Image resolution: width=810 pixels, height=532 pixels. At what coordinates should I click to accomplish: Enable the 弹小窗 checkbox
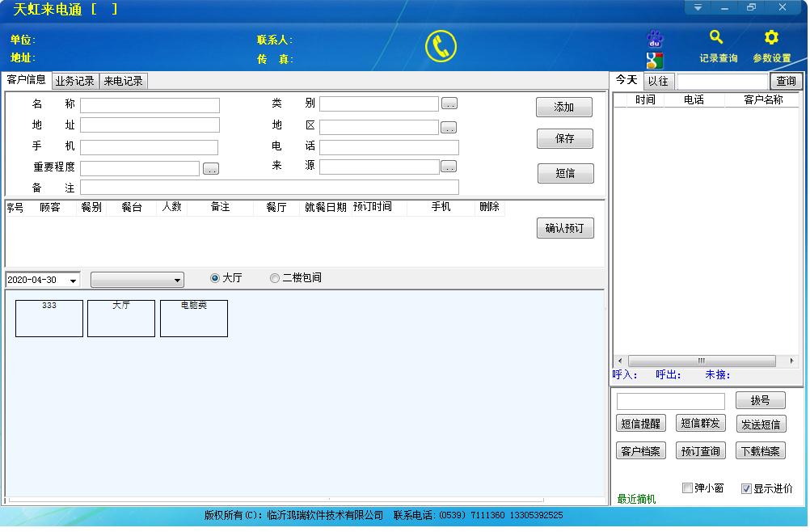coord(687,488)
